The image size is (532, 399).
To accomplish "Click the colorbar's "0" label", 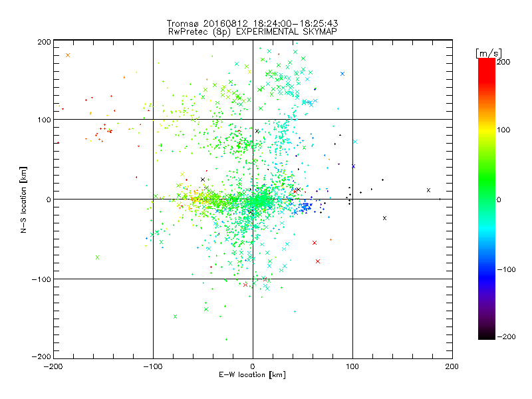I will (499, 199).
